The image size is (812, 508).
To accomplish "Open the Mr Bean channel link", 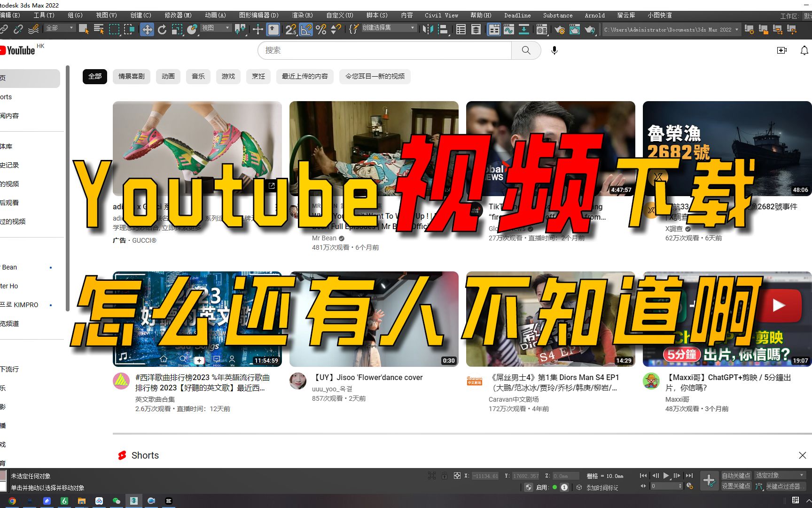I will [x=324, y=238].
